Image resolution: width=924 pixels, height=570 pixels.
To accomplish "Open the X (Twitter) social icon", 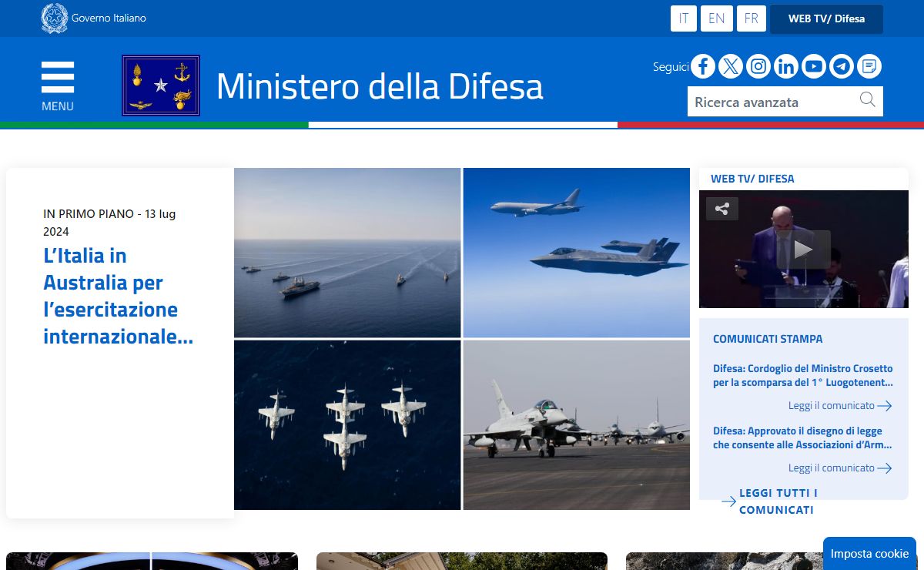I will click(x=731, y=66).
